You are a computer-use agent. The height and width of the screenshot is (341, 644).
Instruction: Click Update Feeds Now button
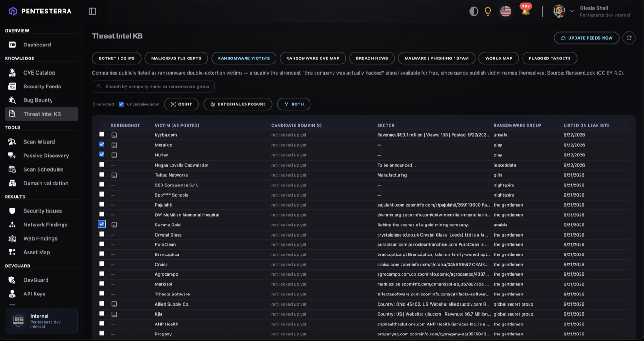click(586, 38)
